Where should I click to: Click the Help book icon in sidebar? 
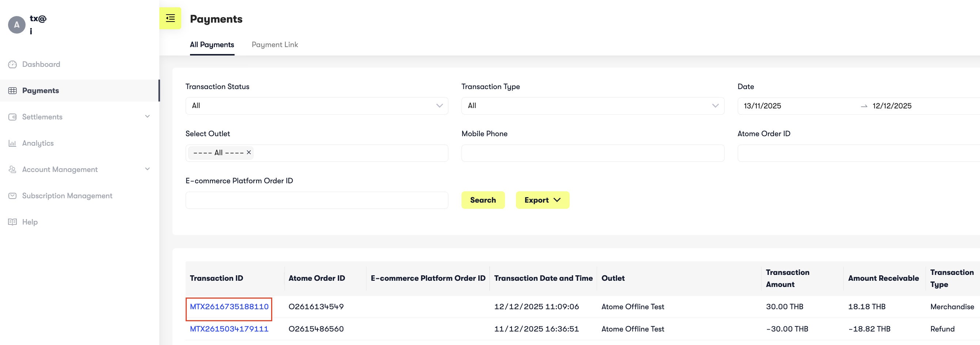[12, 222]
